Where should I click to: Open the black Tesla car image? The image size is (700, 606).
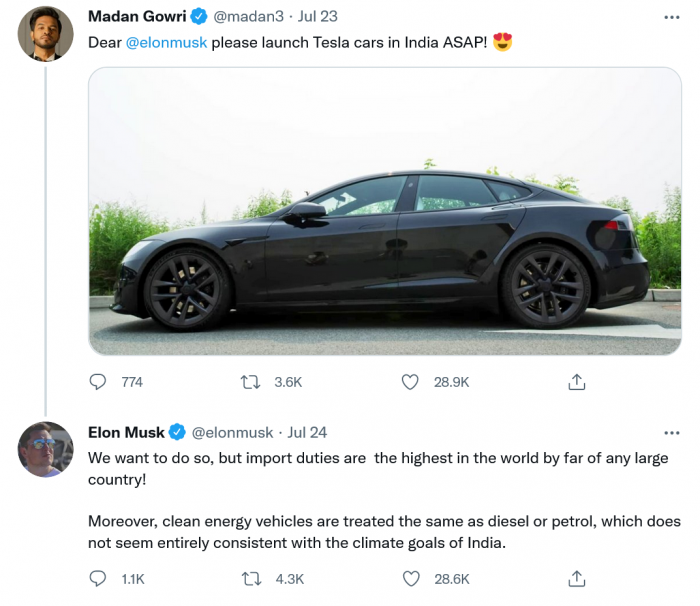(x=385, y=211)
